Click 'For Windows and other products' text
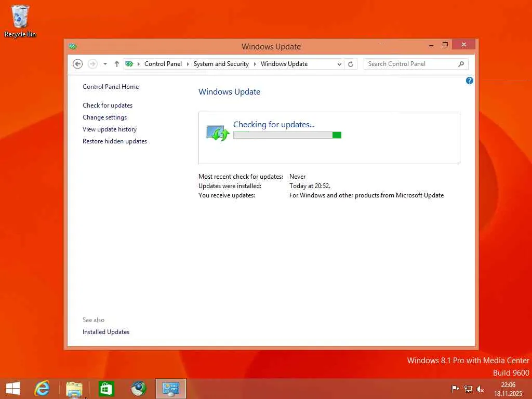 [x=366, y=195]
